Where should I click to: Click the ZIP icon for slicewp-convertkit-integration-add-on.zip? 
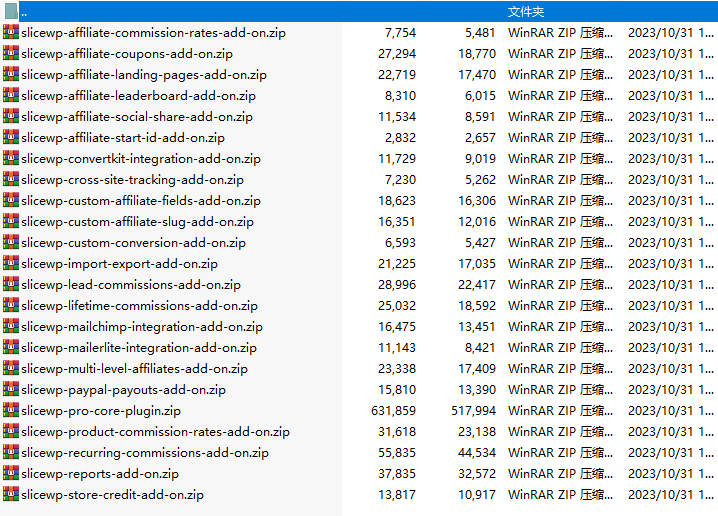pos(11,158)
